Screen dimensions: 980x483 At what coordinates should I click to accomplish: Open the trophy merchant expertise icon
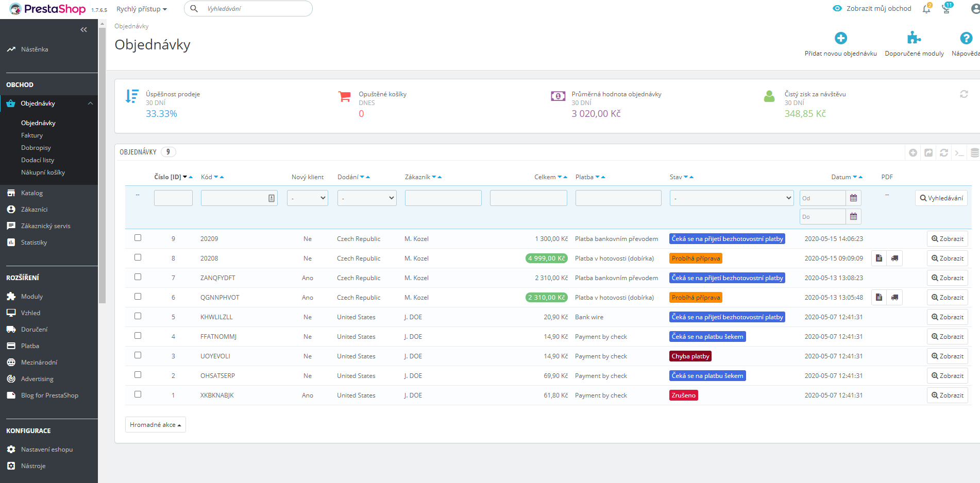click(x=947, y=8)
